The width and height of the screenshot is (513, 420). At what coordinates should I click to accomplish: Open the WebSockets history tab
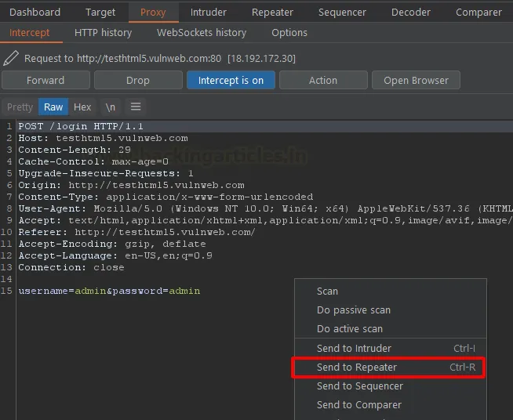coord(202,33)
